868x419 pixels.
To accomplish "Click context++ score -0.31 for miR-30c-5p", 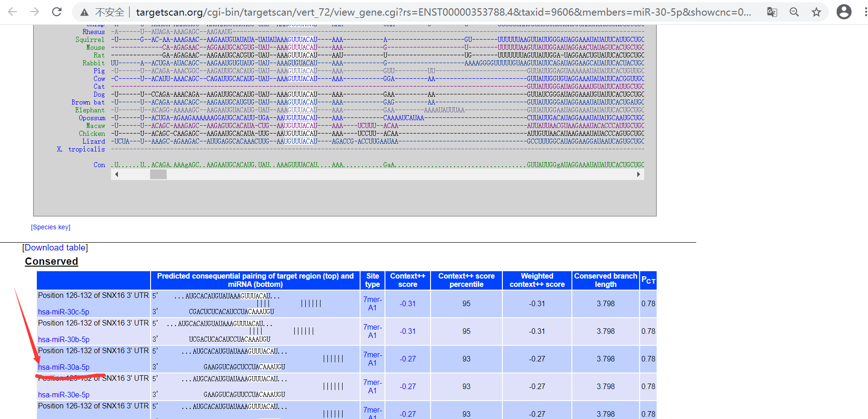I will point(408,304).
